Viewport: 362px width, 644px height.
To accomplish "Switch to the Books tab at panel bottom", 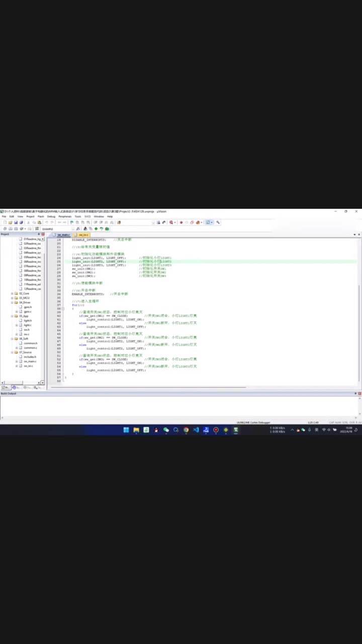I will click(17, 387).
